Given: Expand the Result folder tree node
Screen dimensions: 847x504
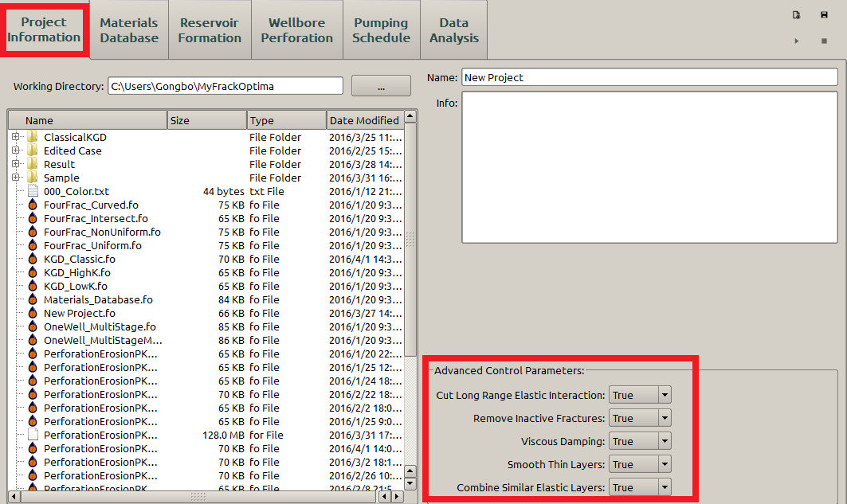Looking at the screenshot, I should point(15,163).
